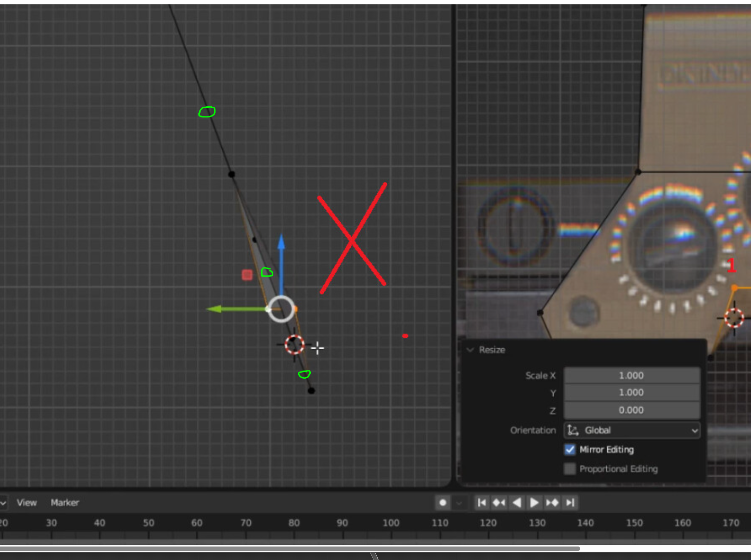Open the auto keyframing options dropdown
751x560 pixels.
click(x=459, y=503)
